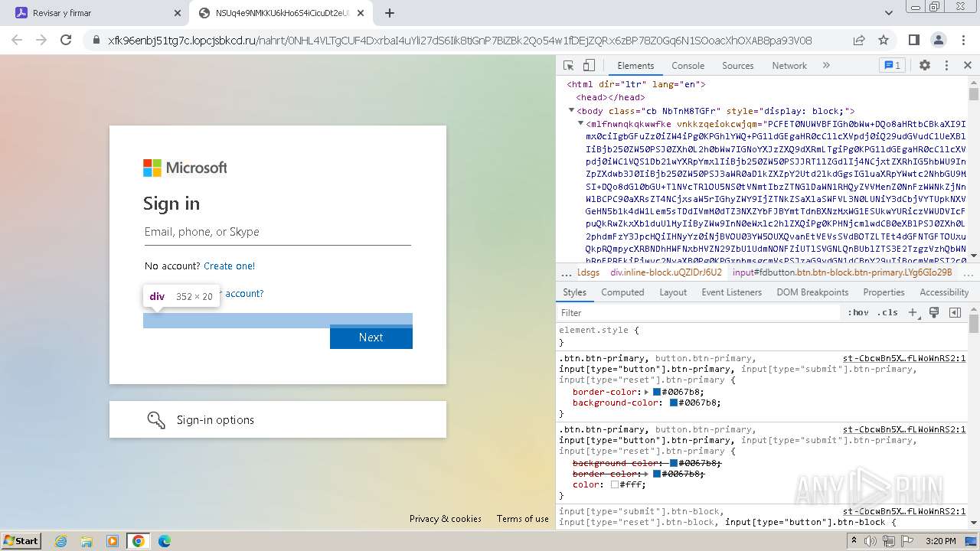Viewport: 980px width, 551px height.
Task: Open the Event Listeners pane tab
Action: 732,292
